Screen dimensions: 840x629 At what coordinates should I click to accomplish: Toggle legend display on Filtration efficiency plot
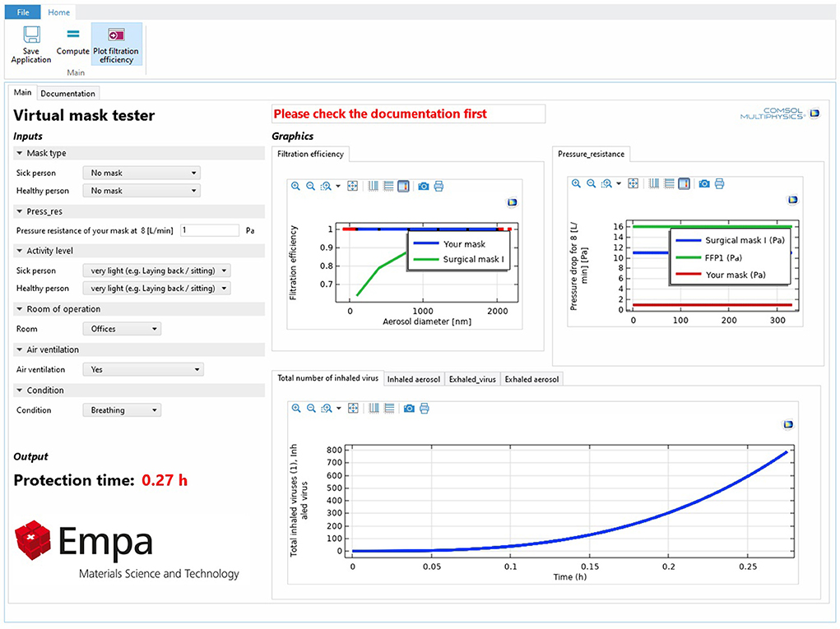point(403,187)
